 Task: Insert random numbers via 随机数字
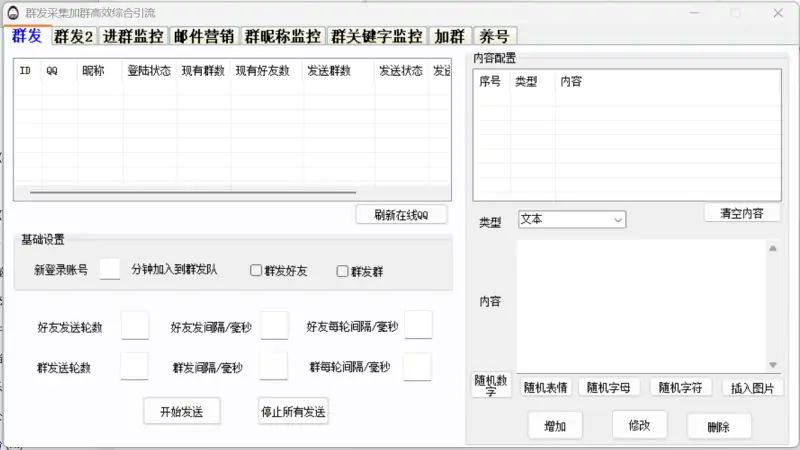[x=491, y=386]
